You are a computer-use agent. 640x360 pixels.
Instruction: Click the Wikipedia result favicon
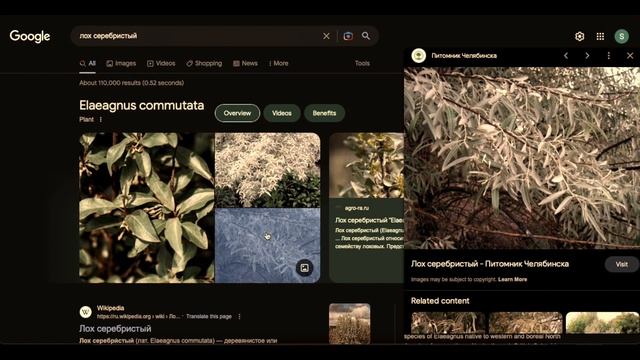point(85,312)
